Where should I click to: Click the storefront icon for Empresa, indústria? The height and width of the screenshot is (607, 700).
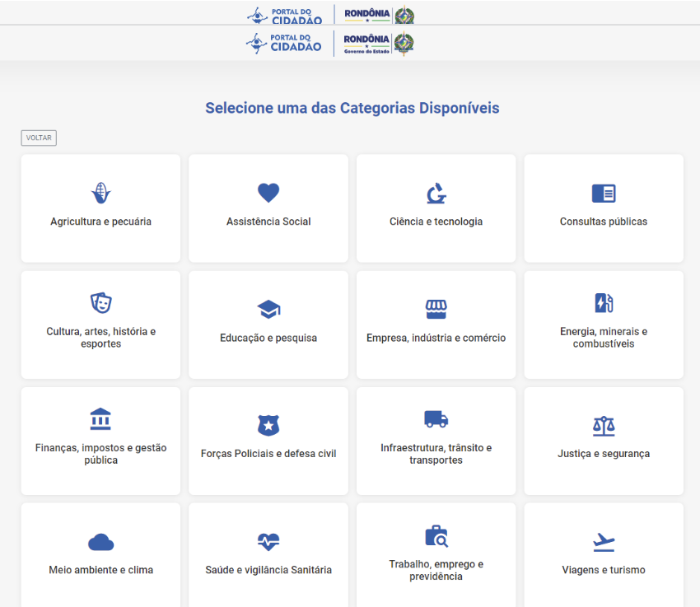pyautogui.click(x=436, y=310)
